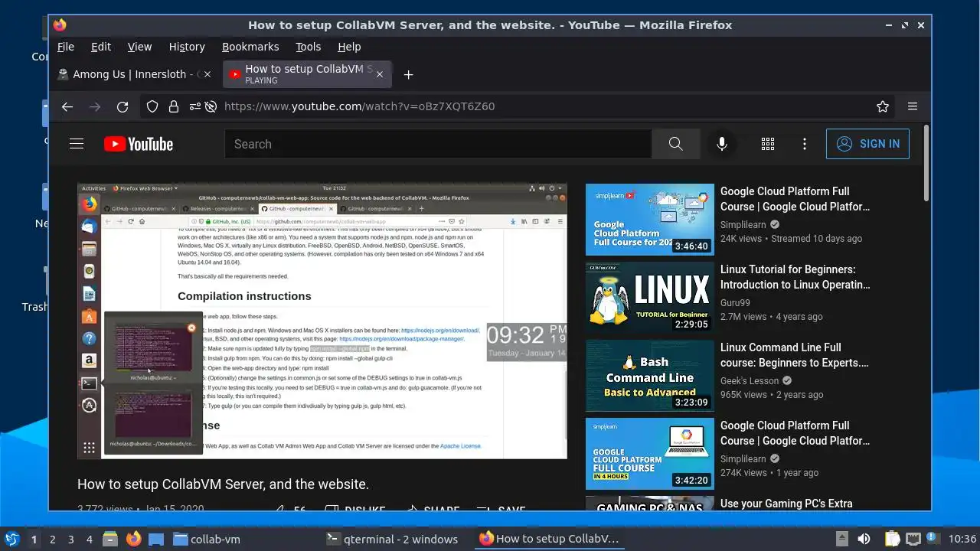Show tracking protection shield info
Screen dimensions: 980x551
(152, 106)
